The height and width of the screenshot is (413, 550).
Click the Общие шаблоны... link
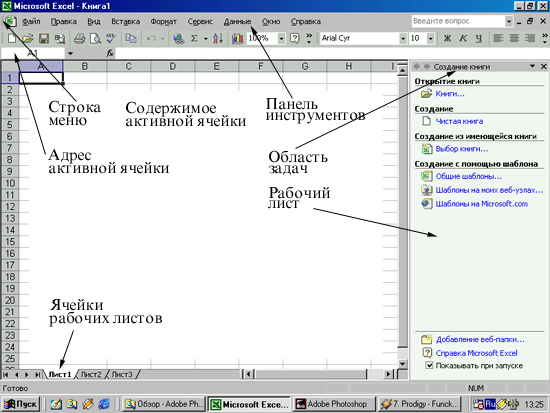tap(469, 176)
